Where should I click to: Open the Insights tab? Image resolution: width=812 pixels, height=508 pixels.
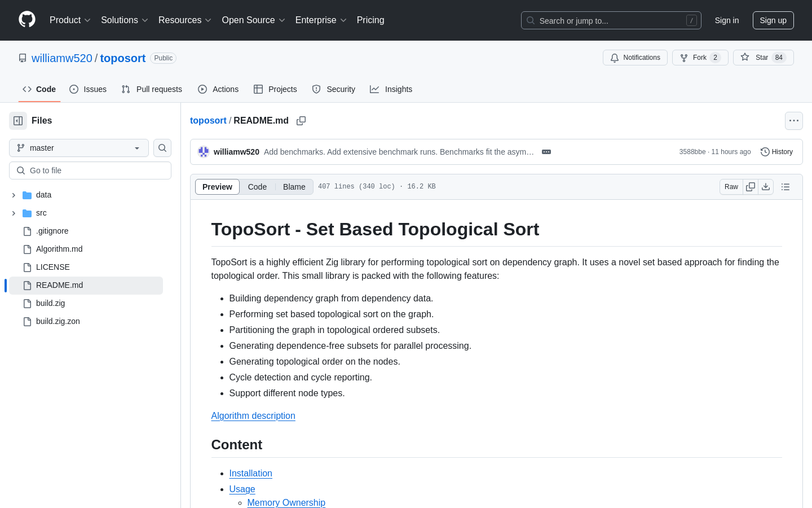391,89
